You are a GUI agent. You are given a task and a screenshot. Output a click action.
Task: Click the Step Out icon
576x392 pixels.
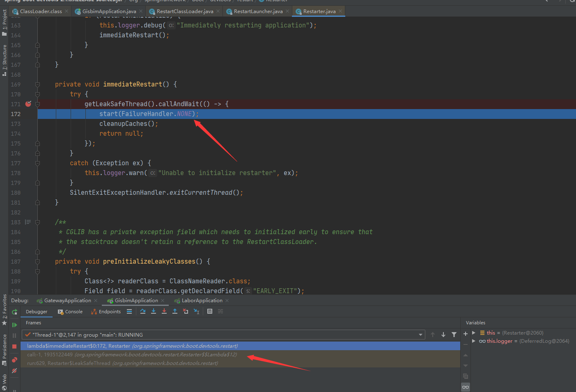tap(175, 311)
